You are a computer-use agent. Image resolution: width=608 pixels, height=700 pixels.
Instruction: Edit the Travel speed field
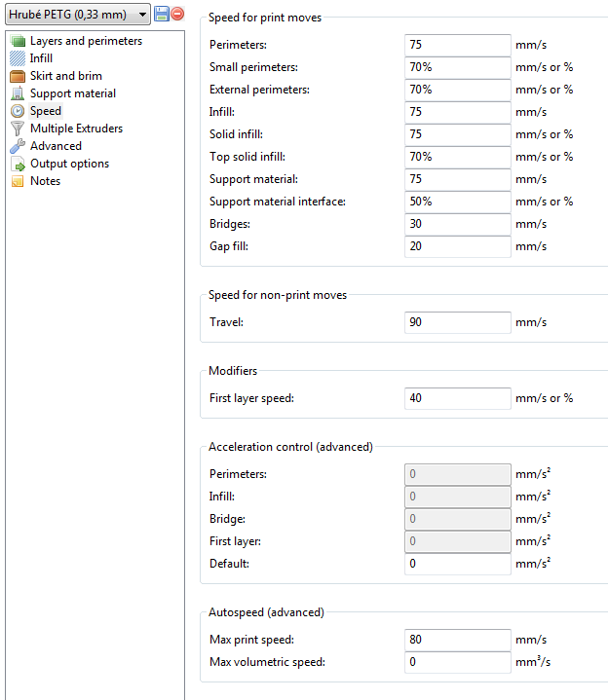457,322
